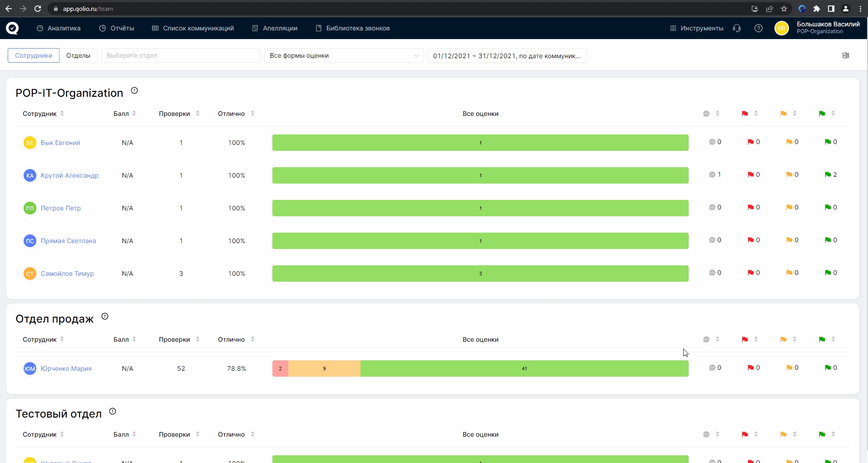
Task: Open the Все формы оценки dropdown
Action: point(344,55)
